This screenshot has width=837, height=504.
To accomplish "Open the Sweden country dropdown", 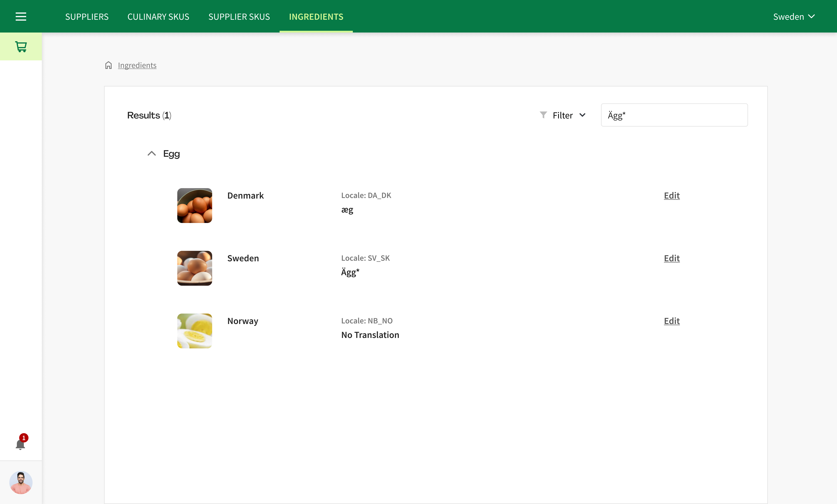I will 794,16.
